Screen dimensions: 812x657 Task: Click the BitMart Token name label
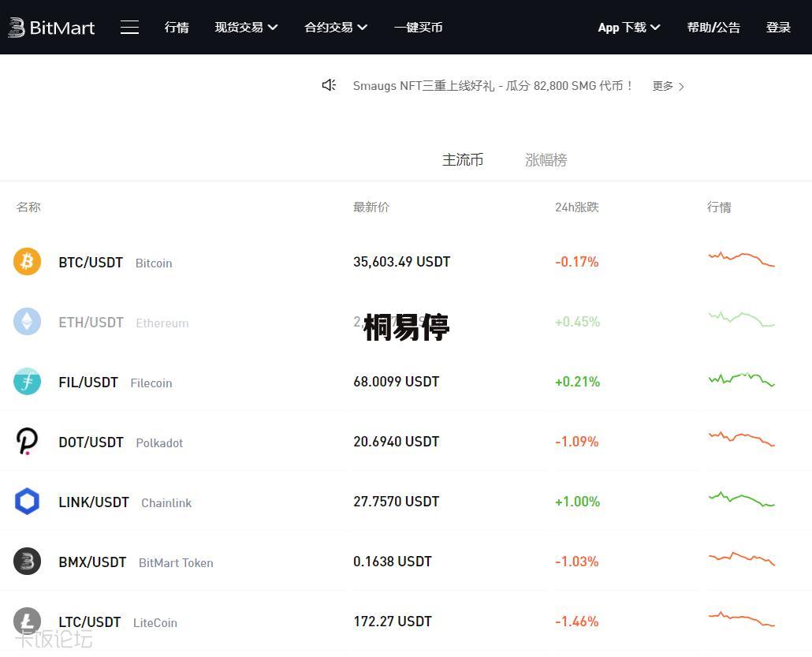tap(176, 562)
